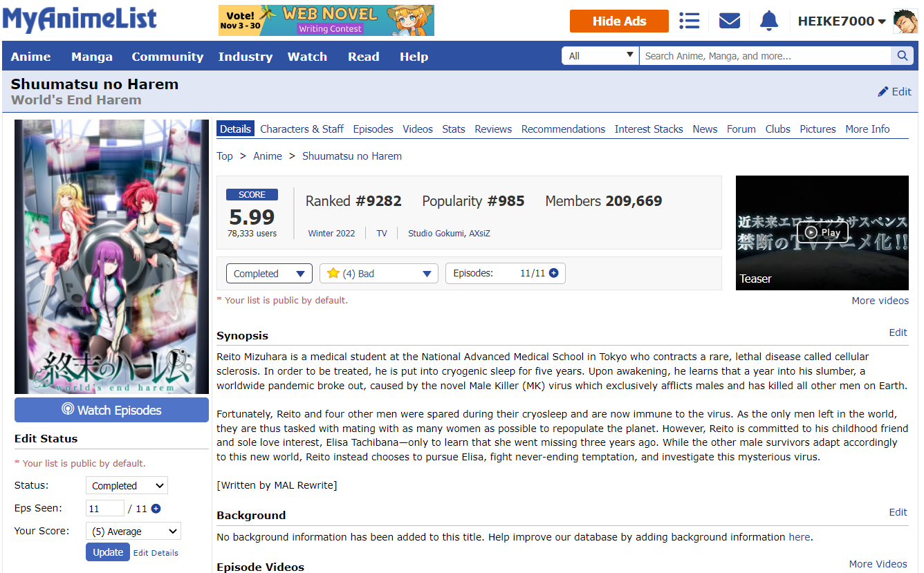This screenshot has height=573, width=924.
Task: Open the Manga menu
Action: click(92, 57)
